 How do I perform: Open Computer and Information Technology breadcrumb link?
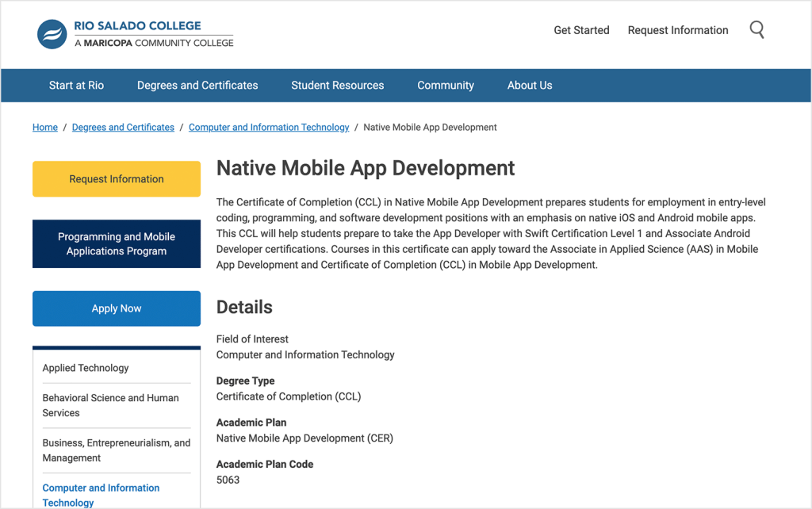[x=269, y=127]
